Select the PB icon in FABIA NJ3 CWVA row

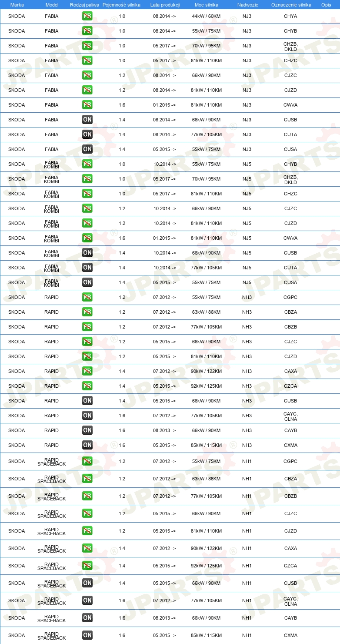click(x=87, y=105)
